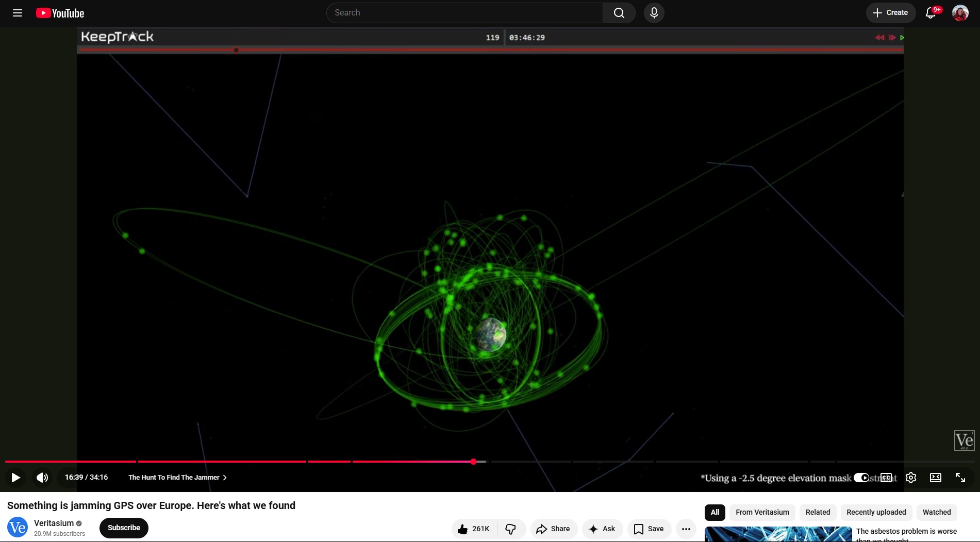980x542 pixels.
Task: Open Veritasium channel avatar
Action: tap(18, 528)
